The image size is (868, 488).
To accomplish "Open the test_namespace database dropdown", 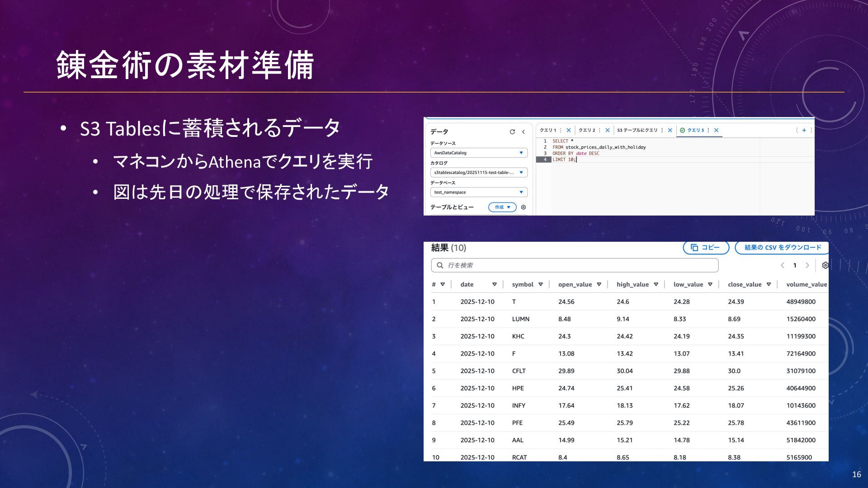I will coord(478,192).
